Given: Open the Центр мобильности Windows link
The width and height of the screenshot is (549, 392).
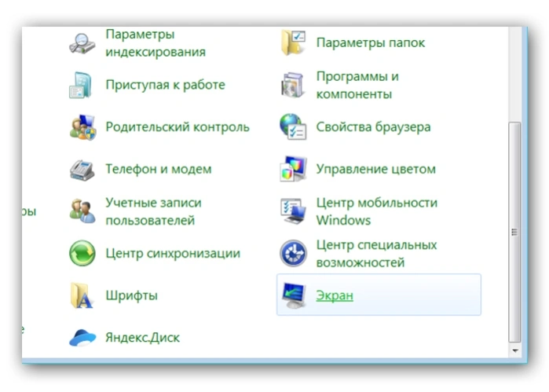Looking at the screenshot, I should 377,211.
